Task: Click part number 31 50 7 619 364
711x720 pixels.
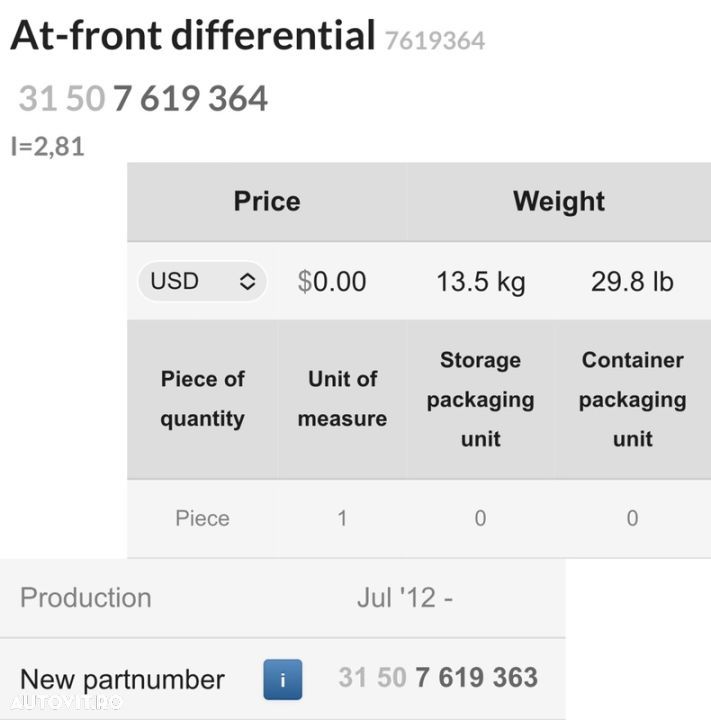Action: 143,99
